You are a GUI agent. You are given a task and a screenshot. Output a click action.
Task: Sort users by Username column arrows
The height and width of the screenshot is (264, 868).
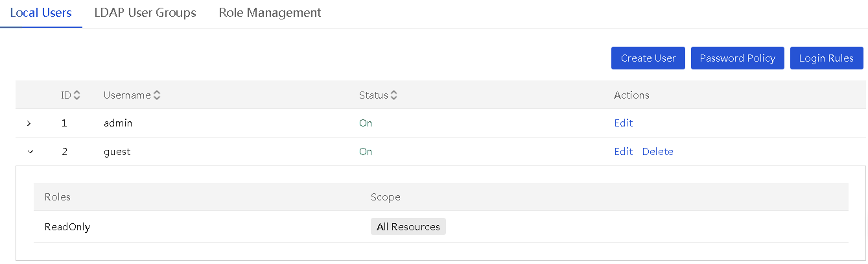(x=157, y=95)
